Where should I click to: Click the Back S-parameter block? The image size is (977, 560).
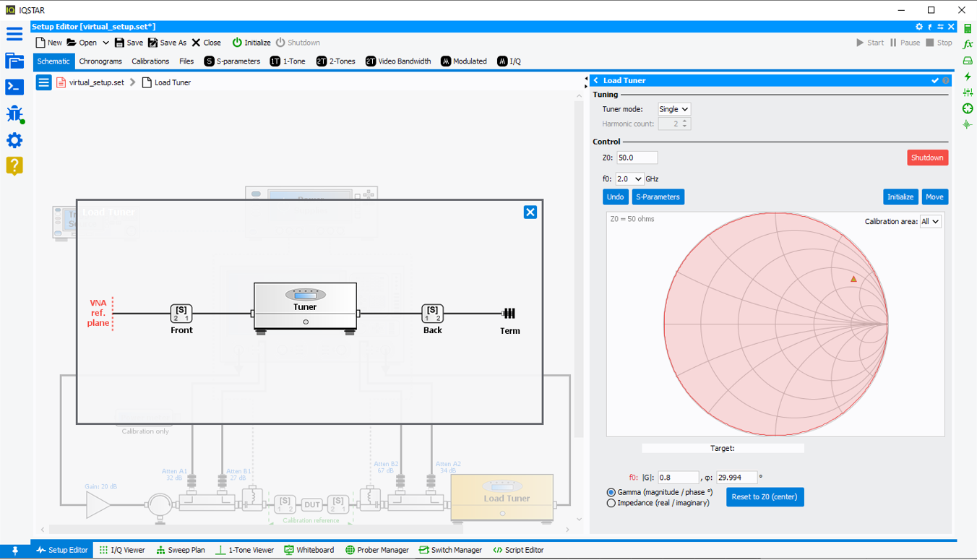tap(432, 314)
